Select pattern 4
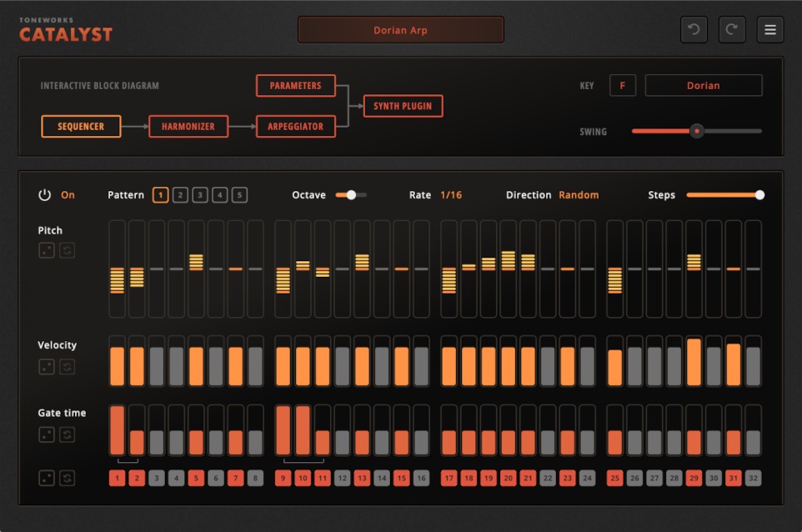The width and height of the screenshot is (802, 532). [x=219, y=195]
